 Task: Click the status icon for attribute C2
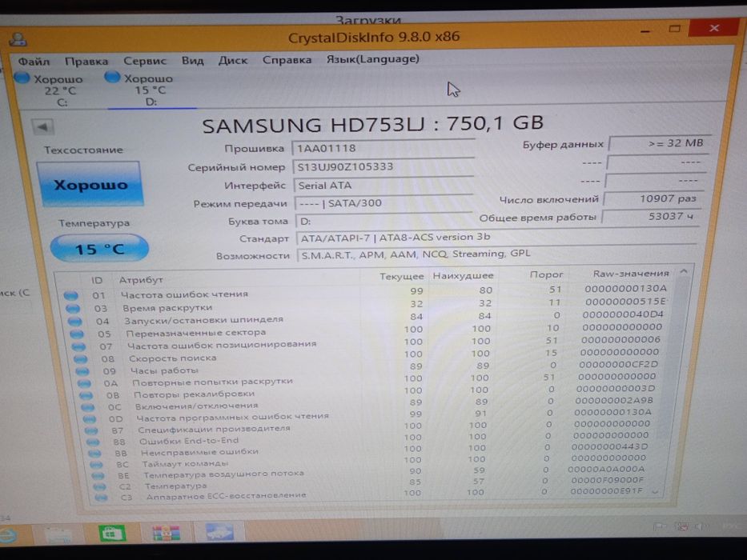[x=99, y=486]
